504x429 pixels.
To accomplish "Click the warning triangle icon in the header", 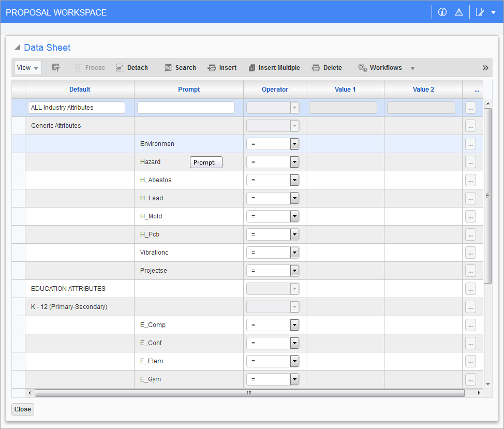I will pyautogui.click(x=459, y=11).
